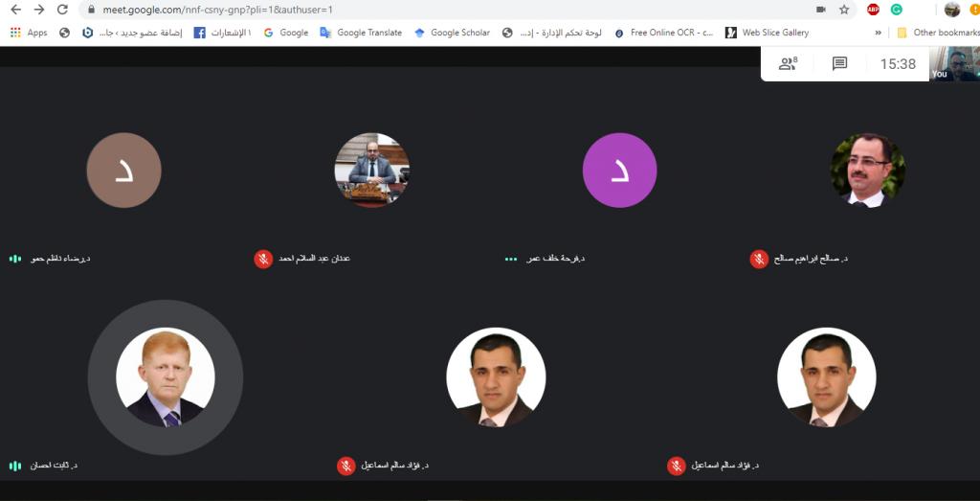Open the Google Translate bookmark
Viewport: 980px width, 501px height.
(361, 33)
